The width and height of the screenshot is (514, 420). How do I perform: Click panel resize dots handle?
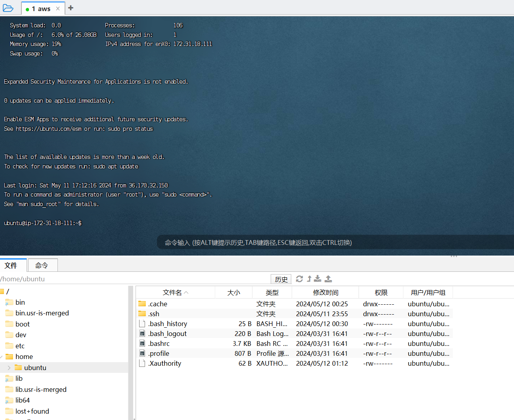tap(454, 256)
